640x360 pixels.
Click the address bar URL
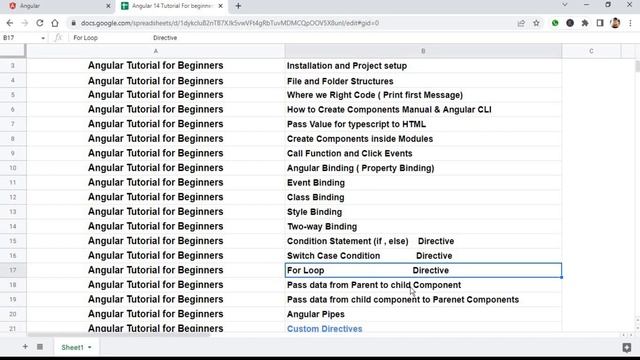[x=230, y=23]
